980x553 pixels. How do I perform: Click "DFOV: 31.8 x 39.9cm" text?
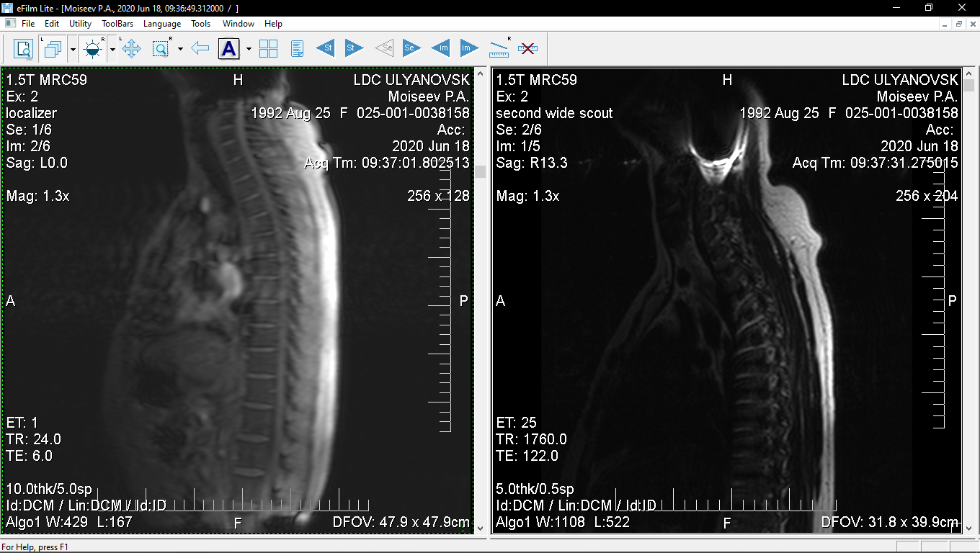(890, 522)
